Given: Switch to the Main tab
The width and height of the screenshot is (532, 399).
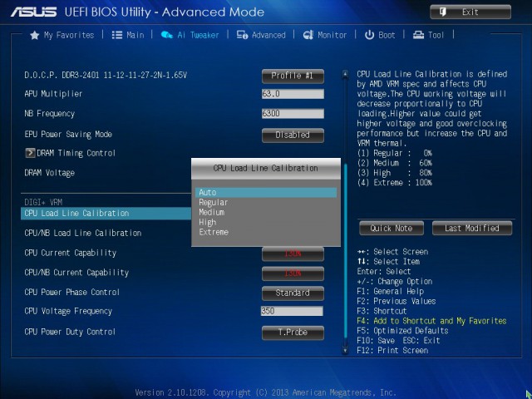Looking at the screenshot, I should [x=128, y=35].
